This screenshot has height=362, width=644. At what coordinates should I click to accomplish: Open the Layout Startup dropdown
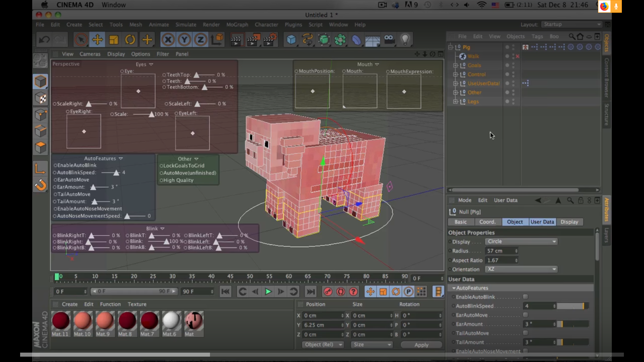pyautogui.click(x=572, y=24)
